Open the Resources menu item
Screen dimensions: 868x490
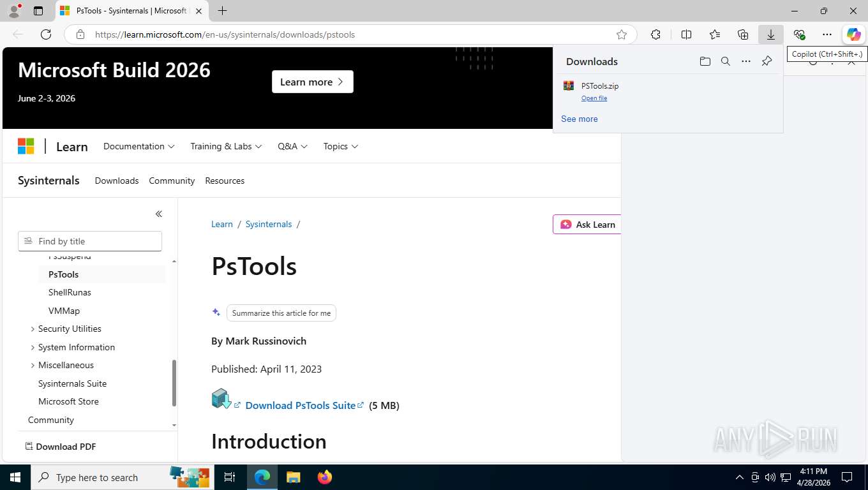coord(225,181)
